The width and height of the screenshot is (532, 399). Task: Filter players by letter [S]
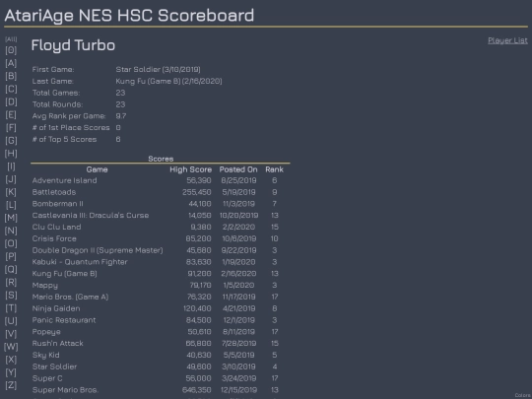point(11,296)
